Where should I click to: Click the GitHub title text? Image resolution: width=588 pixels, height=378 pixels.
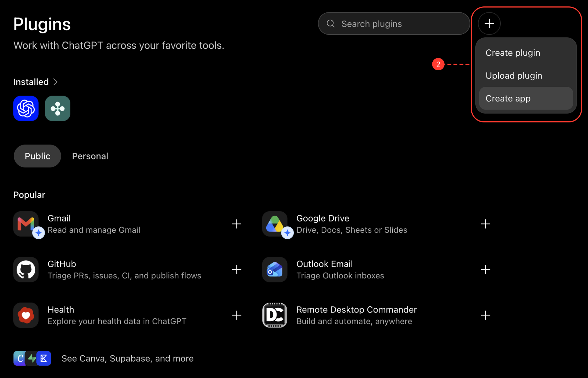pyautogui.click(x=62, y=264)
